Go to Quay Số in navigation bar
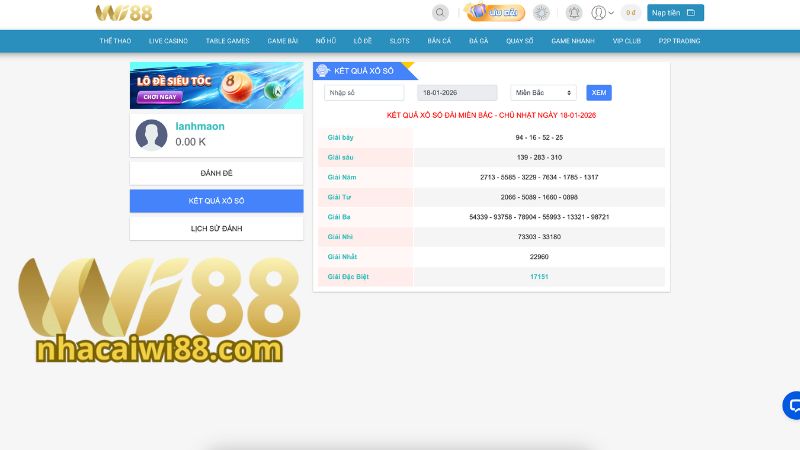800x450 pixels. (x=519, y=41)
